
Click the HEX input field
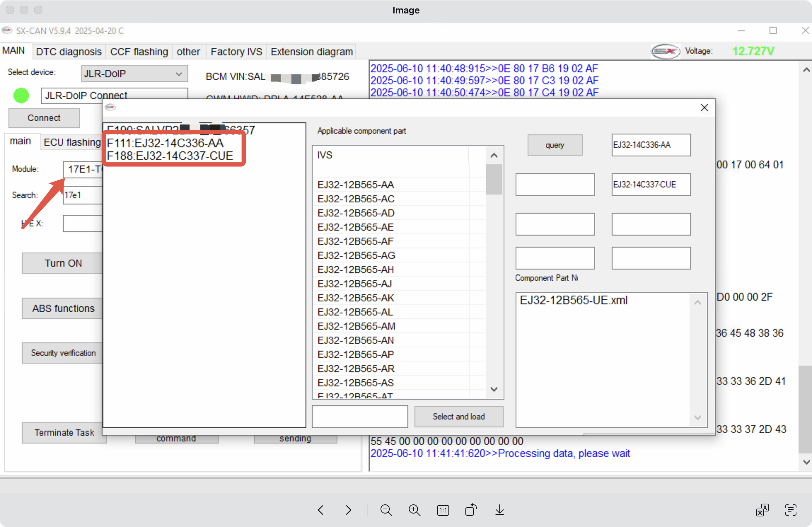(83, 224)
